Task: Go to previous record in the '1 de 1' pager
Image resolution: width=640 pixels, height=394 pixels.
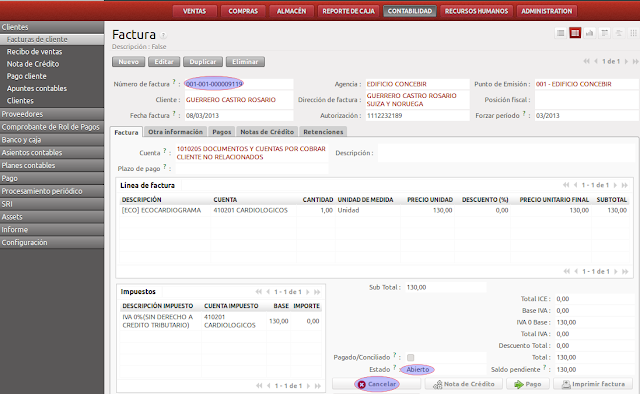Action: [x=596, y=61]
